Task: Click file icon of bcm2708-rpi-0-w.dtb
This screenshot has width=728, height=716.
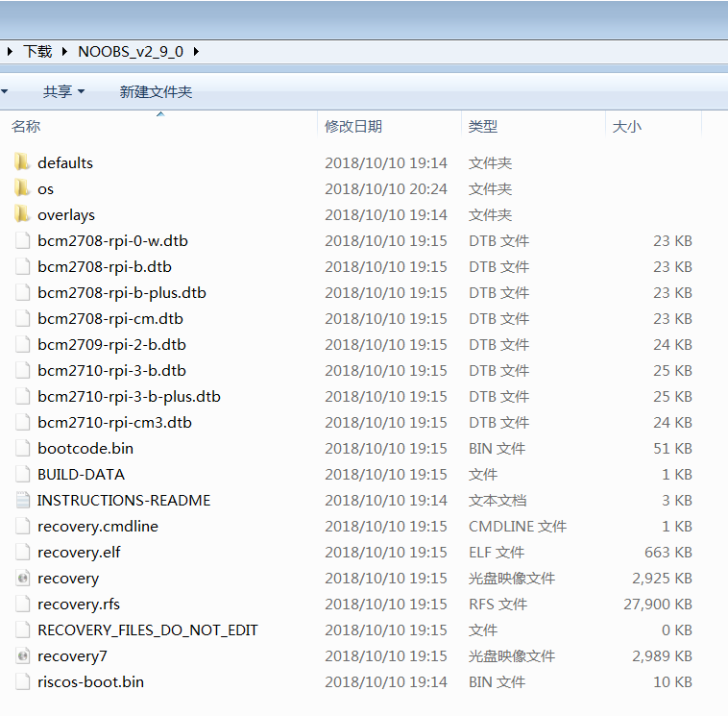Action: point(22,240)
